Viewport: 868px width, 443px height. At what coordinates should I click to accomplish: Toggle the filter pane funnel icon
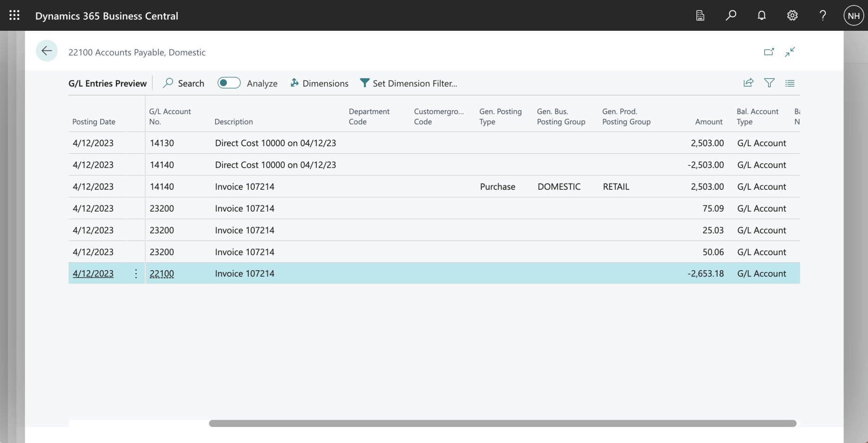[769, 83]
